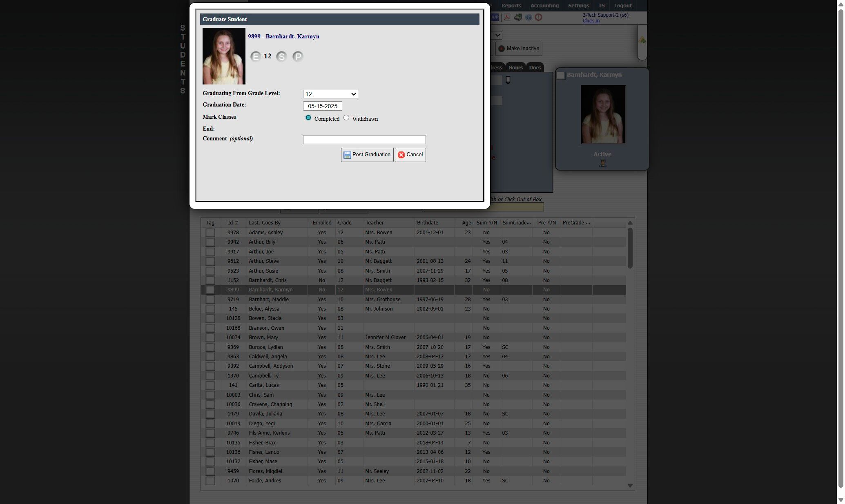This screenshot has height=504, width=845.
Task: Select the Campbell, Addyson table row
Action: 413,366
